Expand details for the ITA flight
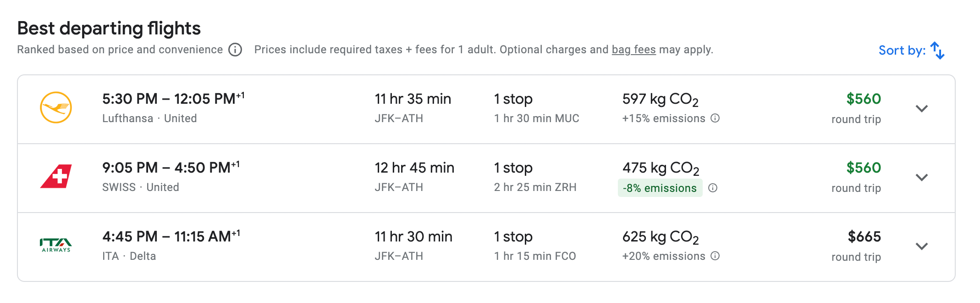The height and width of the screenshot is (303, 980). (x=921, y=247)
